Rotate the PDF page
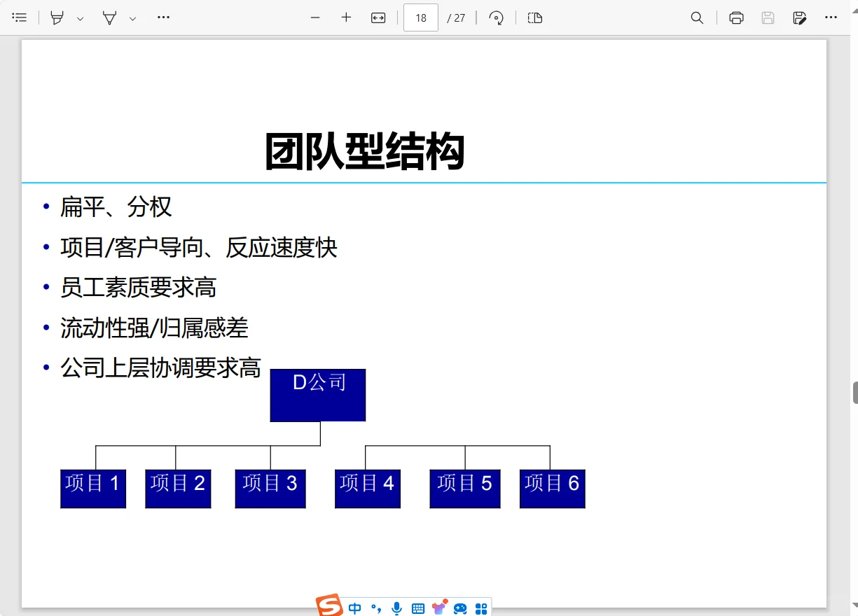The width and height of the screenshot is (858, 616). tap(497, 17)
